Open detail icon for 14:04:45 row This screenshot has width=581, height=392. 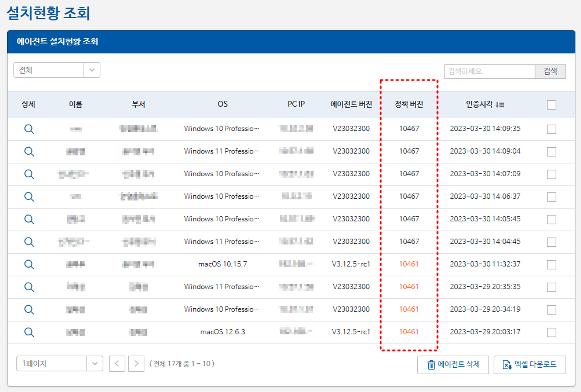point(29,242)
